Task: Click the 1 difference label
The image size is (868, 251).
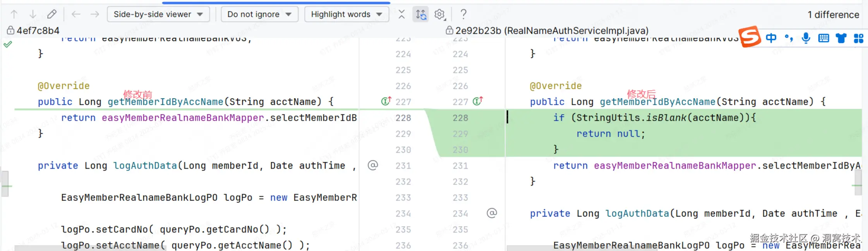Action: tap(833, 15)
